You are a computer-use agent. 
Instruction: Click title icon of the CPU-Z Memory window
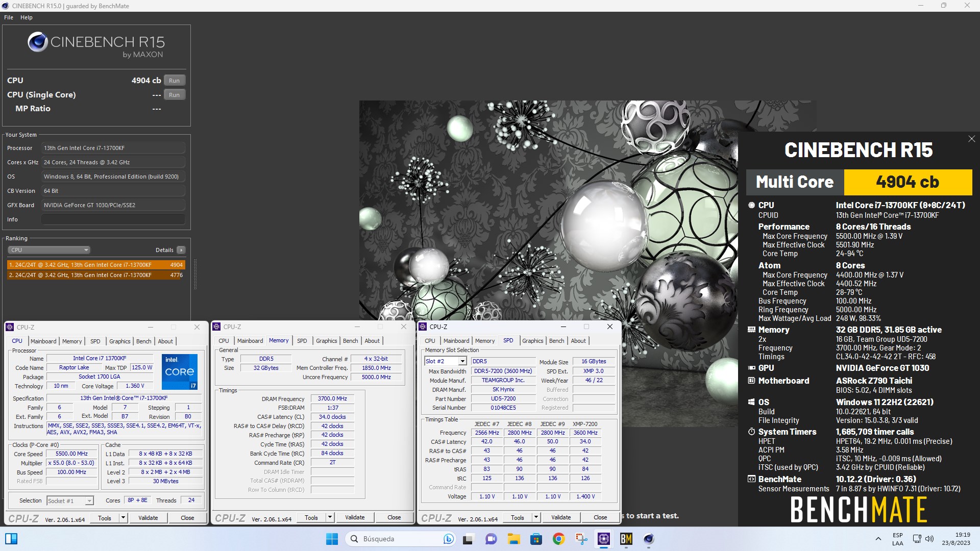point(216,327)
